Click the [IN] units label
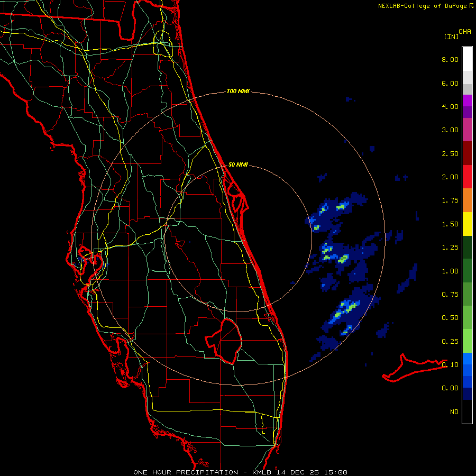 coord(451,36)
